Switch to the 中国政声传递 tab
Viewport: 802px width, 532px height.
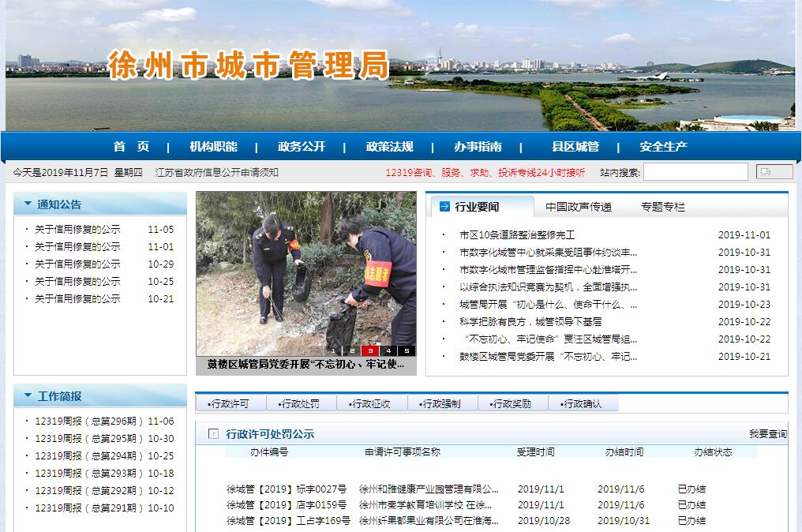578,207
